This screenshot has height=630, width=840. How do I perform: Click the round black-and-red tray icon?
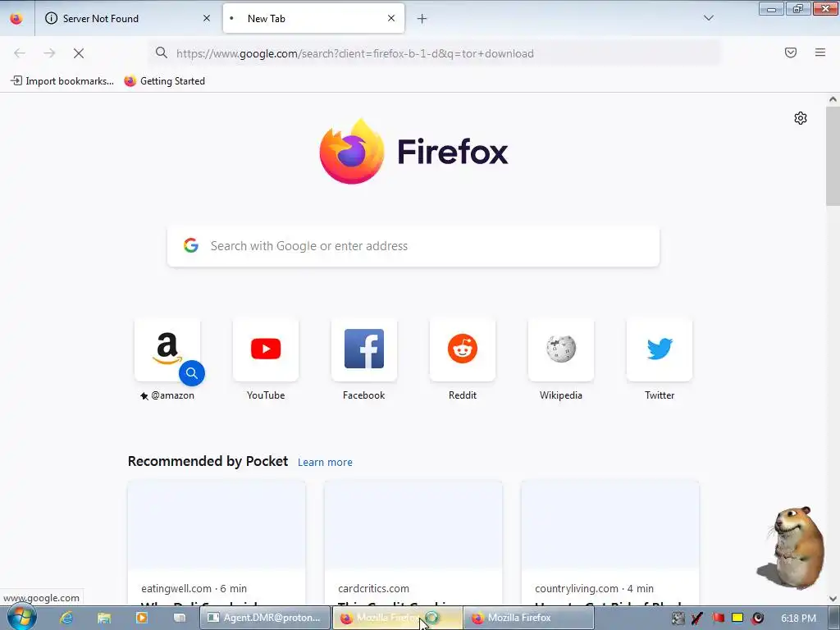tap(757, 618)
